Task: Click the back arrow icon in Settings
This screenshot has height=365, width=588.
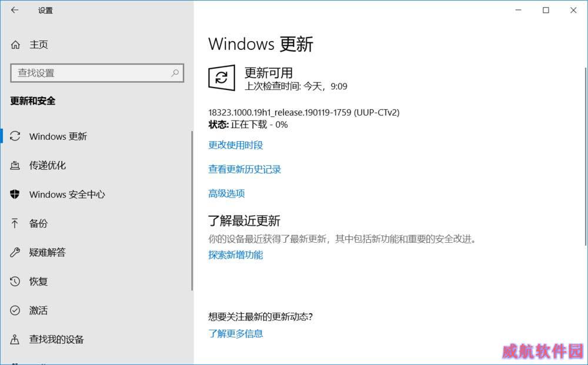Action: click(15, 10)
